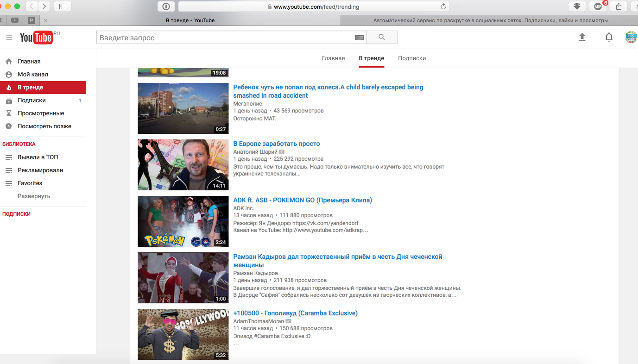Screen dimensions: 638x364
Task: Expand the library list with Развернуть
Action: pyautogui.click(x=34, y=196)
